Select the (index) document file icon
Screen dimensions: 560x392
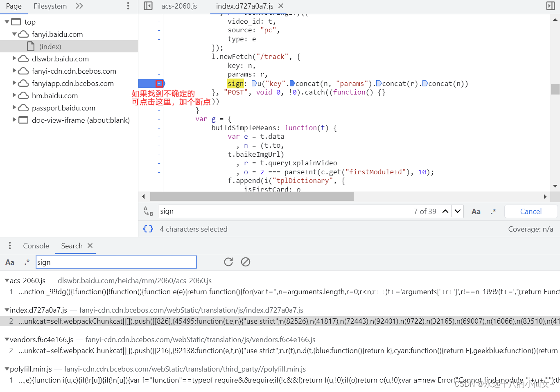[31, 46]
